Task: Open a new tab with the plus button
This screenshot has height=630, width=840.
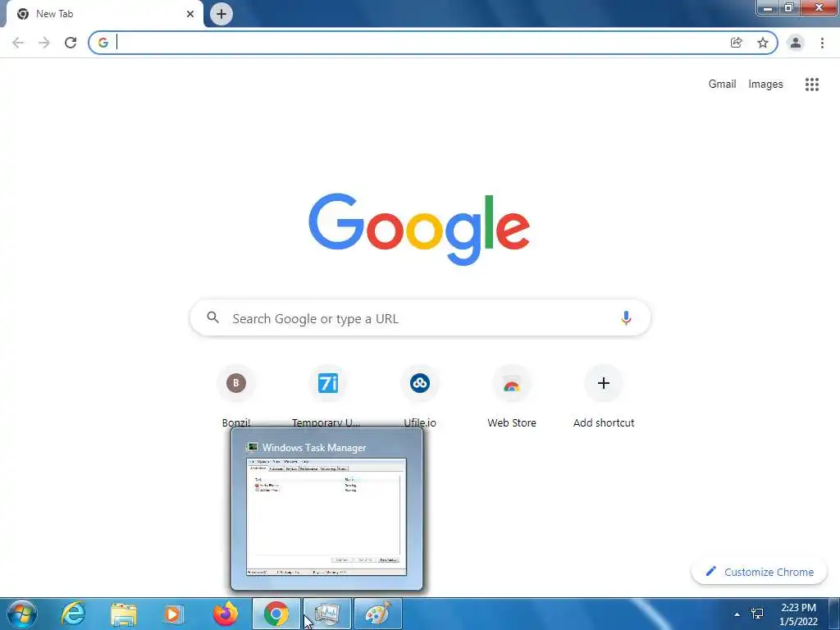Action: (x=221, y=14)
